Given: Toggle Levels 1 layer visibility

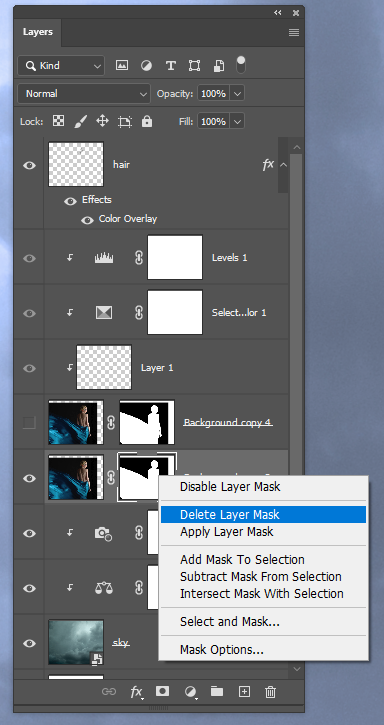Looking at the screenshot, I should click(29, 258).
